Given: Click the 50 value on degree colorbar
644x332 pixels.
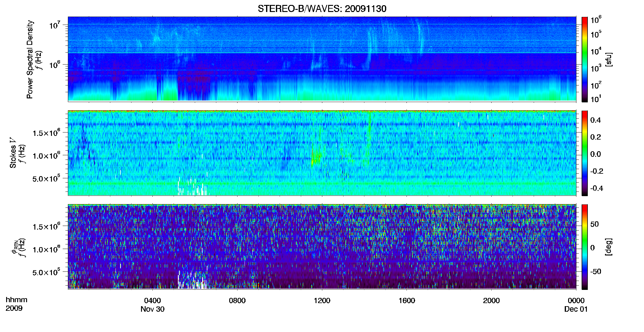Looking at the screenshot, I should [594, 224].
